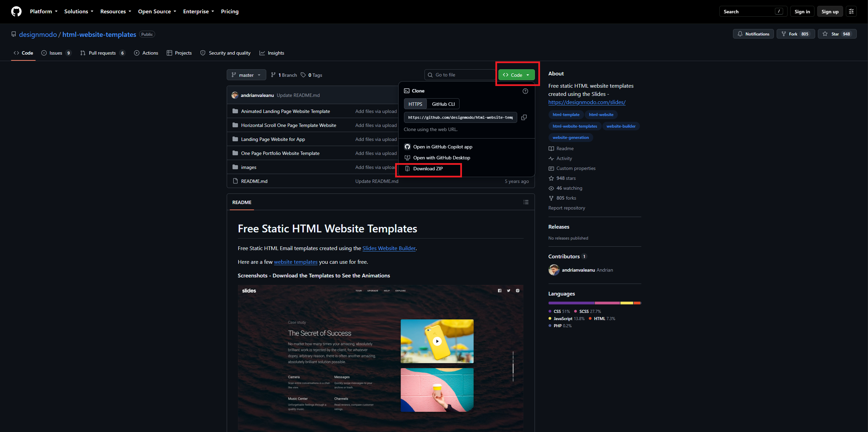Click the clone URL text field
Viewport: 868px width, 432px height.
460,117
